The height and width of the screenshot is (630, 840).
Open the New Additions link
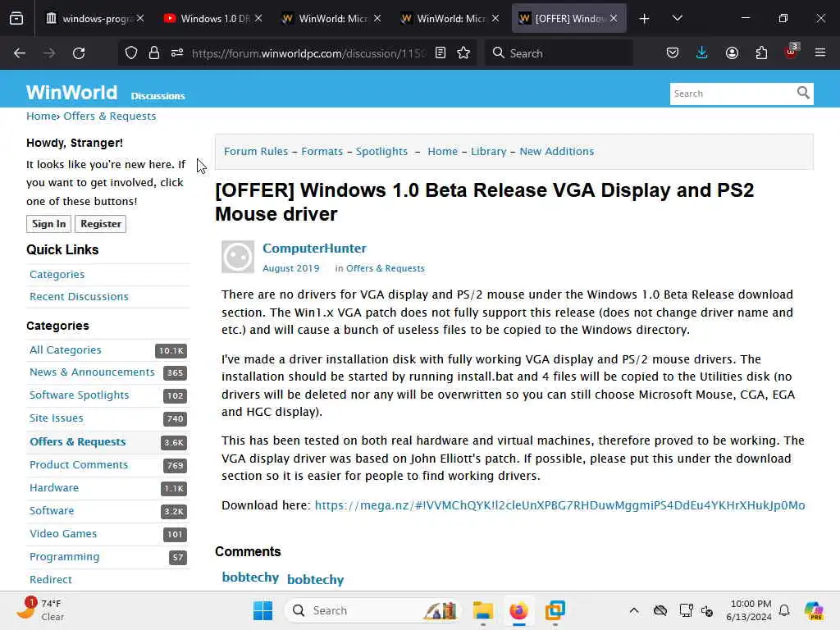(x=557, y=152)
